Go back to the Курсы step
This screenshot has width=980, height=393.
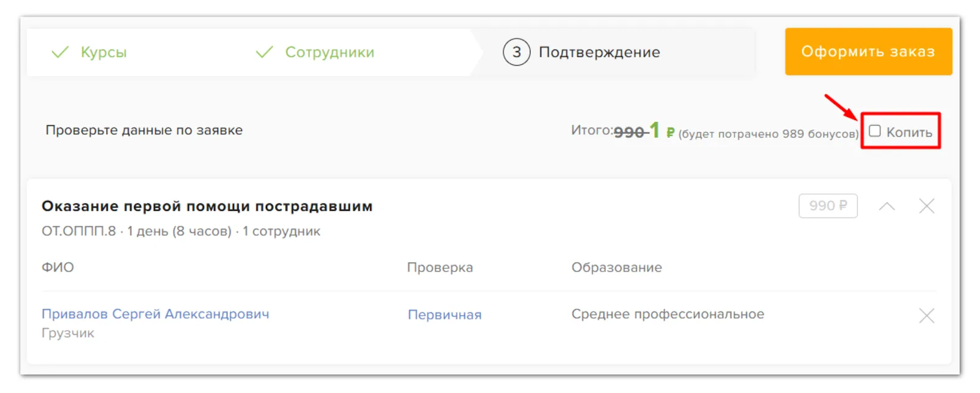104,52
